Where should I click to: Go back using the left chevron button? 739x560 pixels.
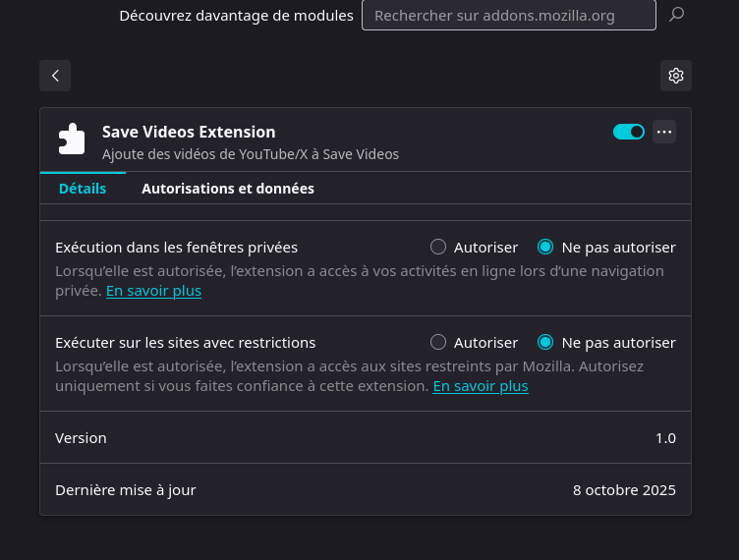coord(55,76)
